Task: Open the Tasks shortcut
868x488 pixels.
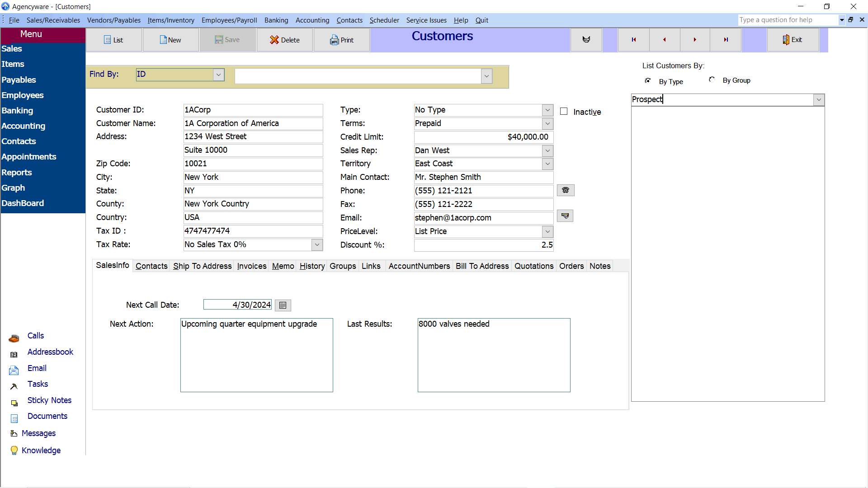Action: [x=38, y=384]
